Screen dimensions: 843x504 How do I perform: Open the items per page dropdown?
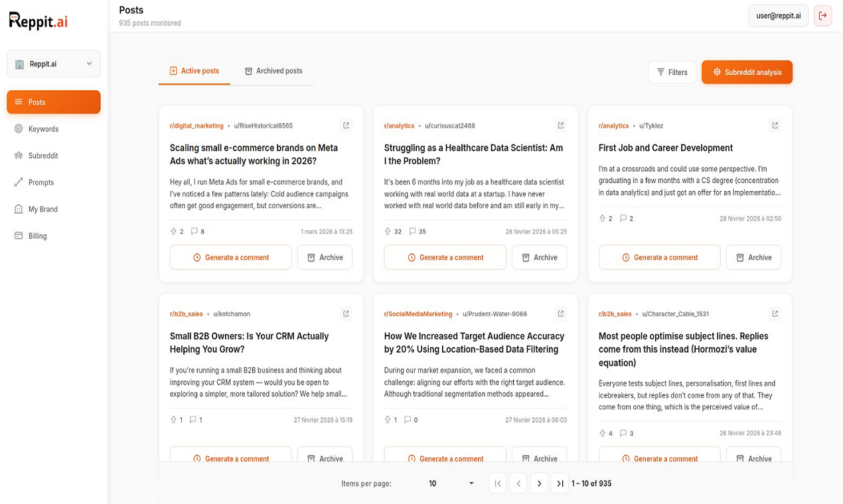pyautogui.click(x=451, y=483)
